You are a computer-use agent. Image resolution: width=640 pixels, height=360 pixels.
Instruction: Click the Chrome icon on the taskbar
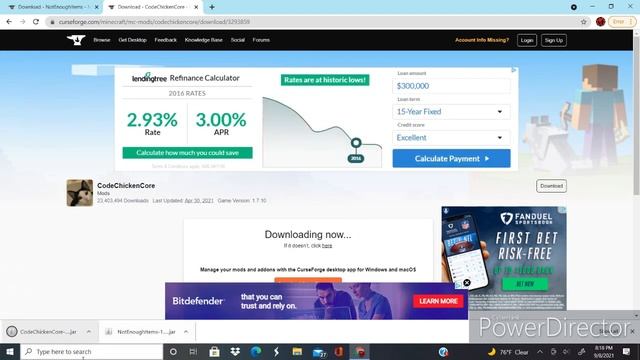(360, 352)
